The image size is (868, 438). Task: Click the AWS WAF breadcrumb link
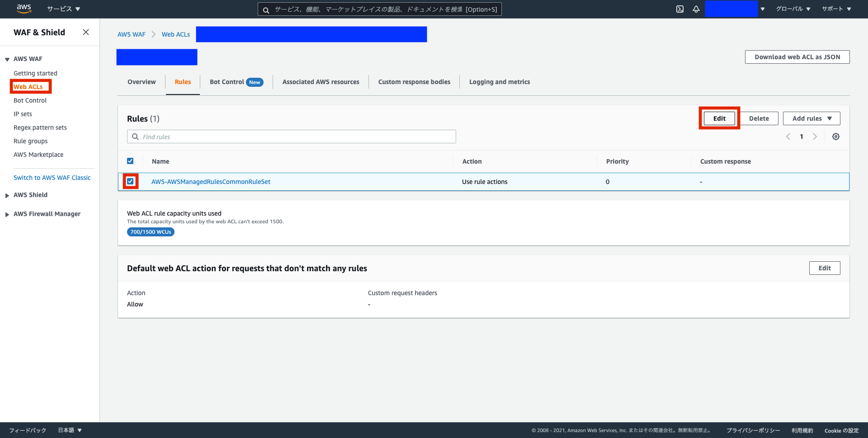(x=132, y=34)
